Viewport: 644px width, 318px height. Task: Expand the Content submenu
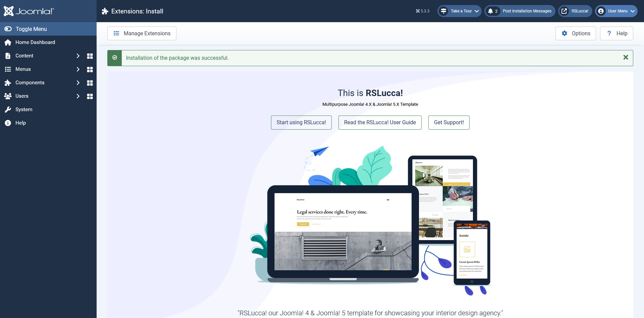[78, 56]
